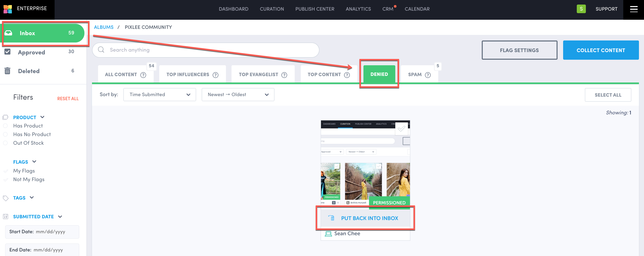Switch to the Denied tab
This screenshot has height=256, width=644.
point(379,74)
